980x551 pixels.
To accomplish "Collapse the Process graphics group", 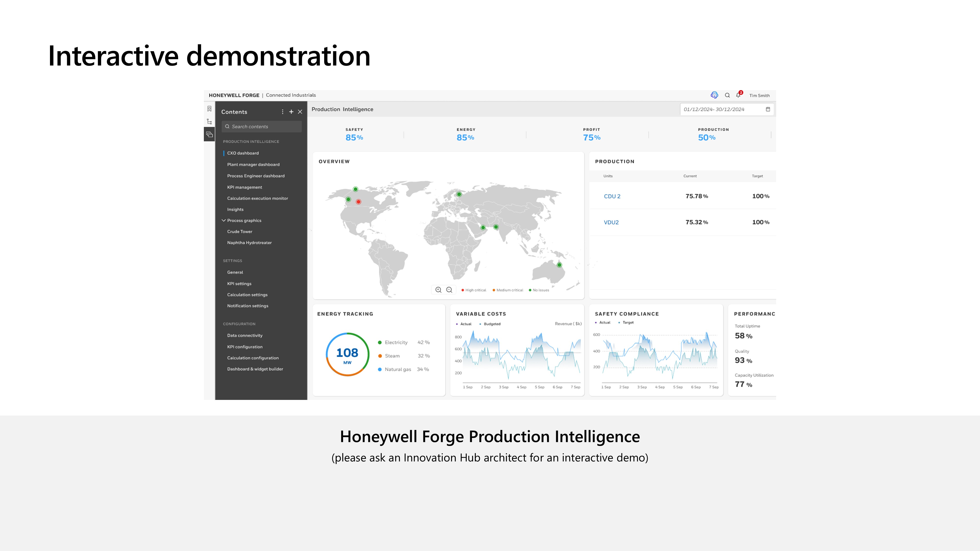I will coord(224,221).
